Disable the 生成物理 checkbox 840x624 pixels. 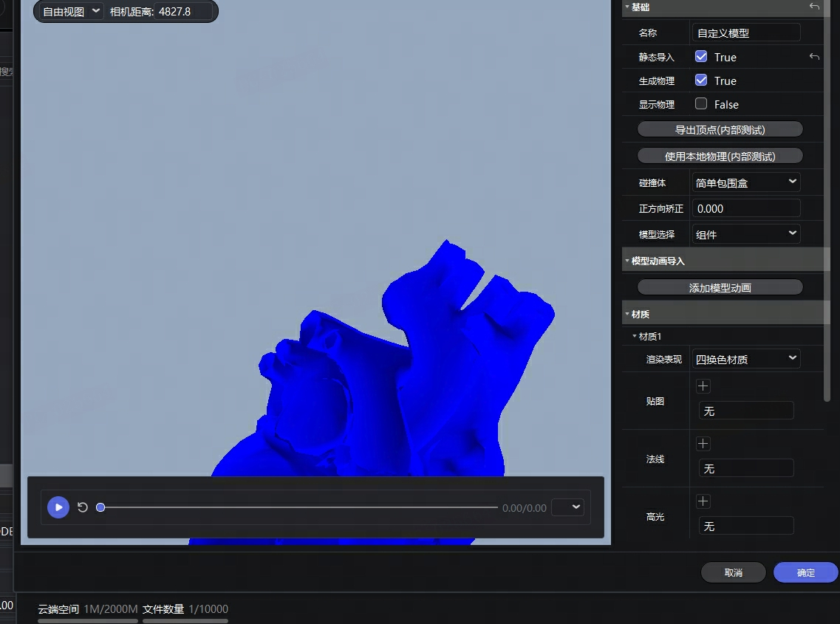[x=701, y=80]
